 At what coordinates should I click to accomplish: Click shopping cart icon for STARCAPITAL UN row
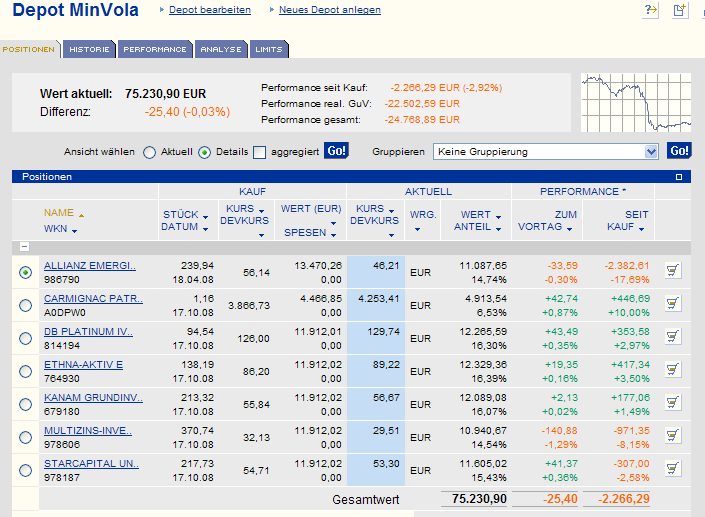click(673, 469)
